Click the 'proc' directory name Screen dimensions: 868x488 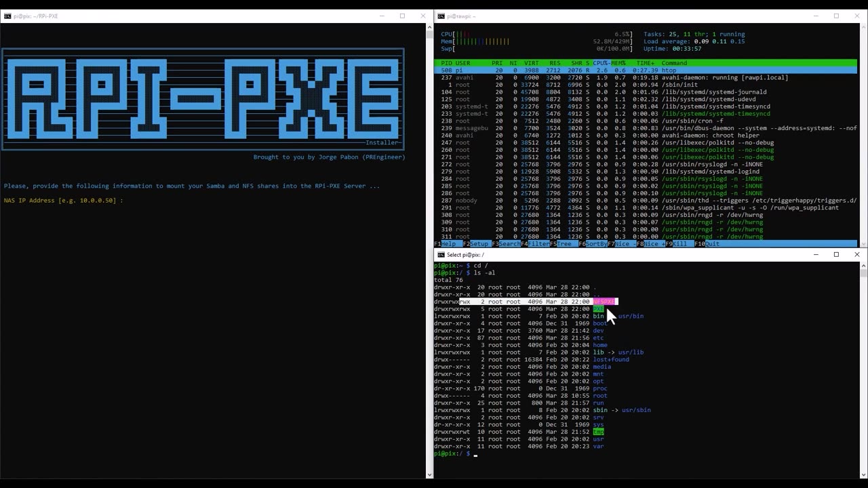tap(600, 388)
